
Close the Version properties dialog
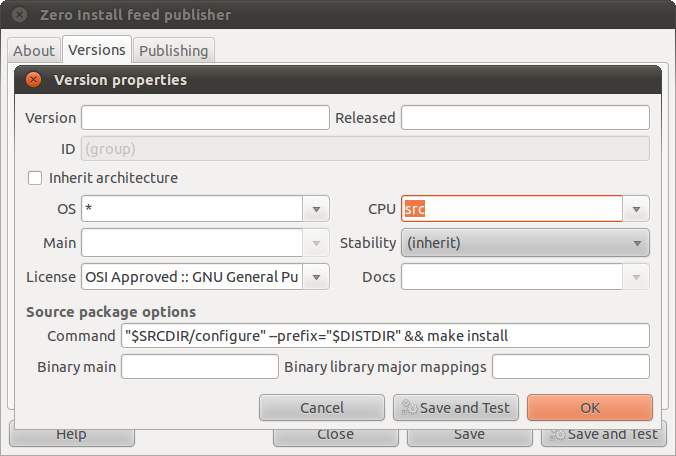(x=33, y=80)
